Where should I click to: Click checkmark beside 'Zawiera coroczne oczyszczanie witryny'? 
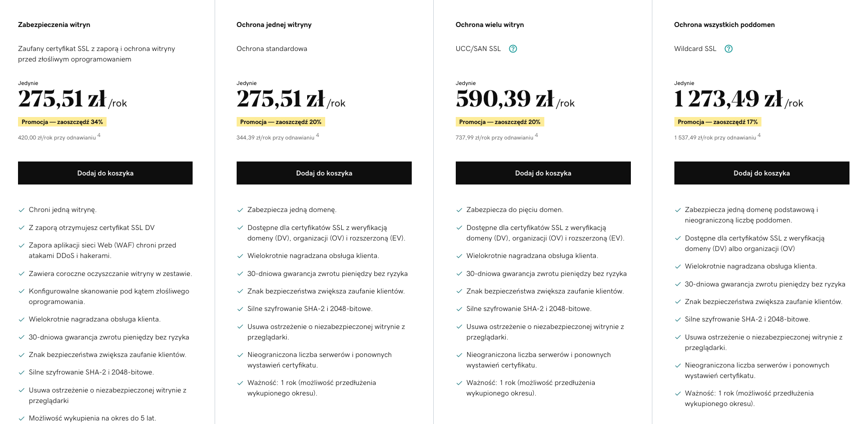pyautogui.click(x=22, y=274)
